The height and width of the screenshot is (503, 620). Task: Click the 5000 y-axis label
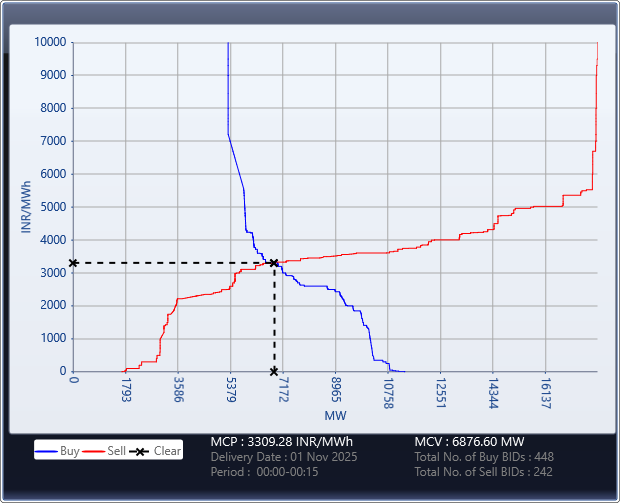(53, 207)
